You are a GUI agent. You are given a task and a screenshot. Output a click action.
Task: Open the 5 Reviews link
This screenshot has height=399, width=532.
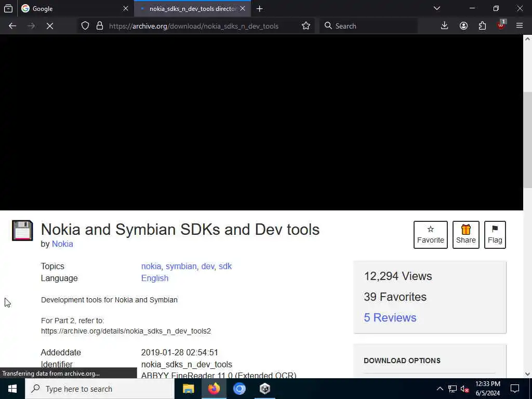(390, 317)
